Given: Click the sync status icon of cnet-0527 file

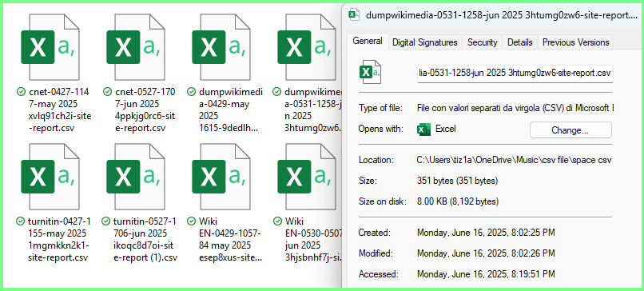Looking at the screenshot, I should point(108,92).
